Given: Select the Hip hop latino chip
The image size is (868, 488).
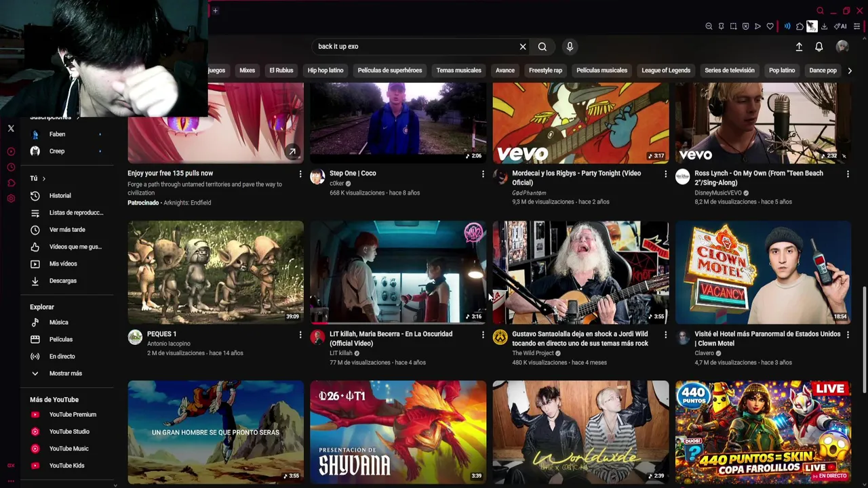Looking at the screenshot, I should click(325, 70).
